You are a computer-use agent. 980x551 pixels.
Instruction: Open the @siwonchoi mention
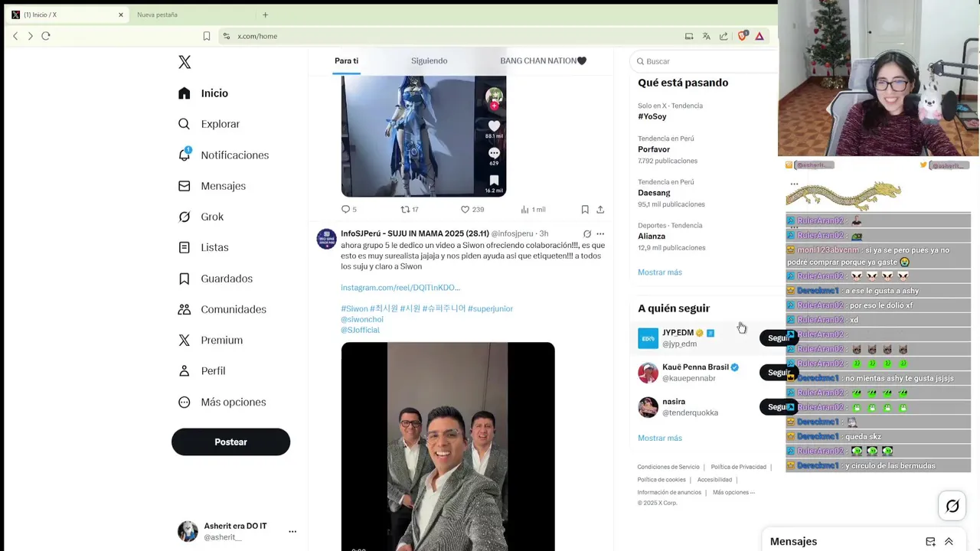coord(362,319)
